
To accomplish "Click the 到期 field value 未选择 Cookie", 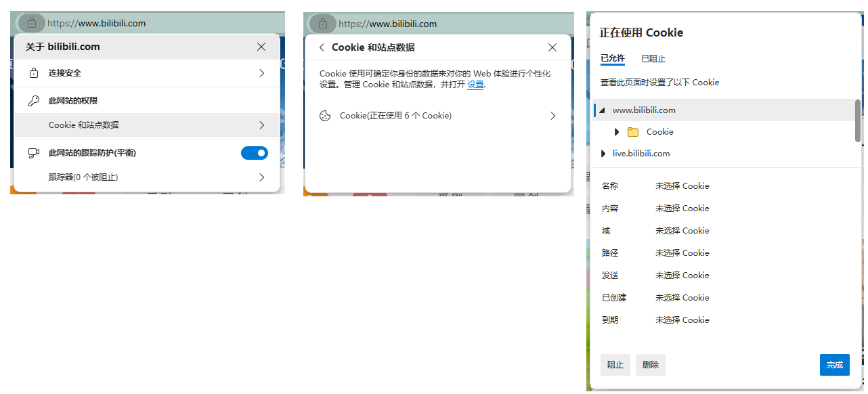I will pyautogui.click(x=682, y=320).
